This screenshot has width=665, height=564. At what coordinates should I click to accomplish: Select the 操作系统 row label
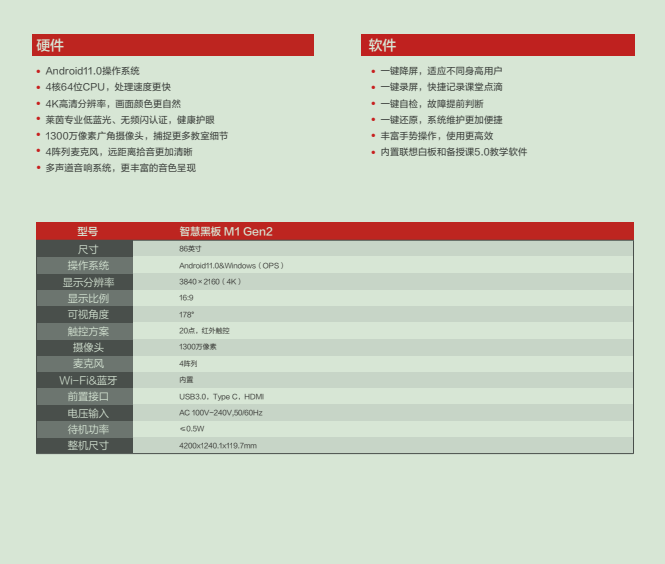pos(85,265)
